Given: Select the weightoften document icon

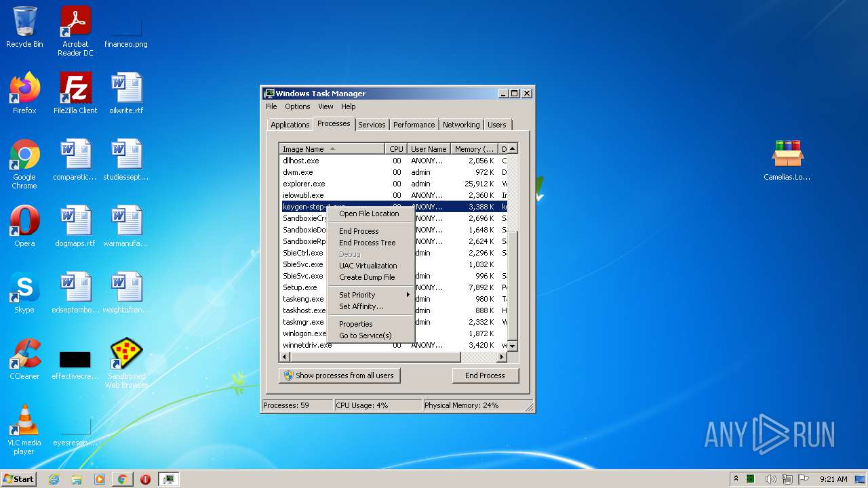Looking at the screenshot, I should click(x=126, y=293).
